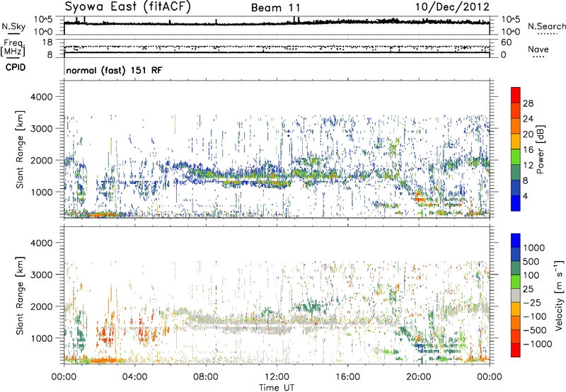Click the "04:00" time tick label
The image size is (566, 392).
point(134,377)
